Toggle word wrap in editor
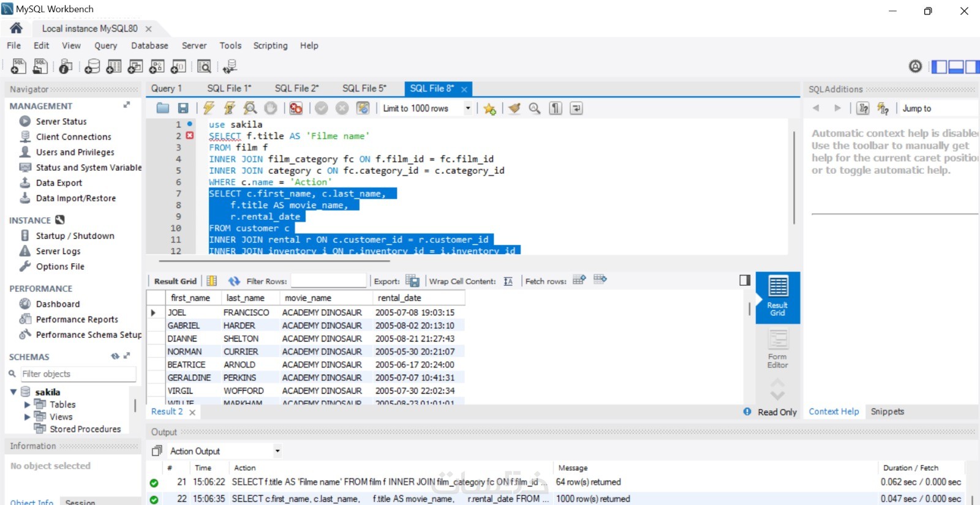Viewport: 980px width, 505px height. pyautogui.click(x=576, y=108)
